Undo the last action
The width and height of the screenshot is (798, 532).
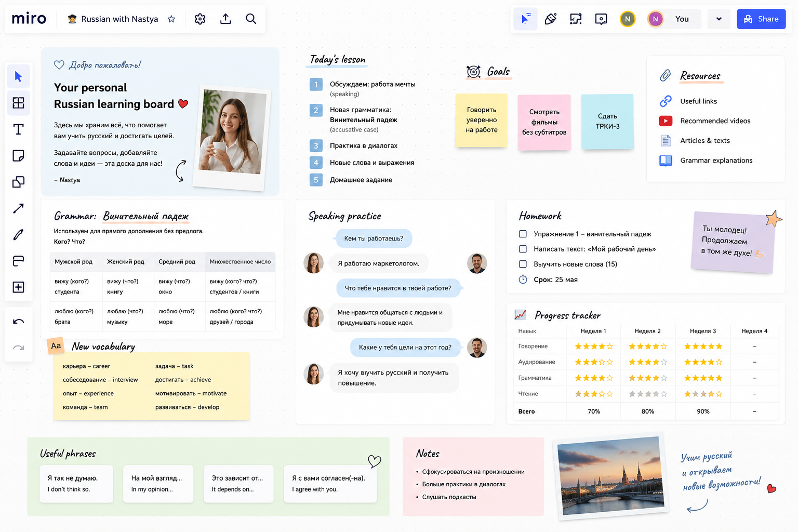pos(18,322)
